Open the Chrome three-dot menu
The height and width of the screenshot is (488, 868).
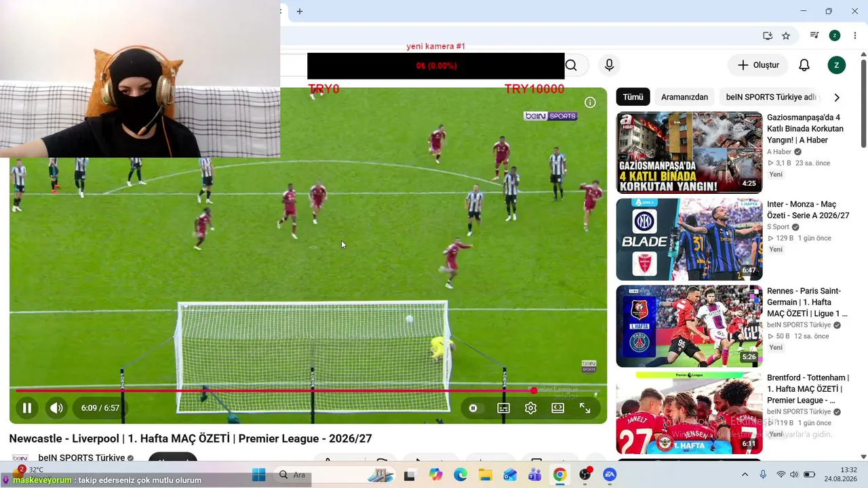pos(854,36)
